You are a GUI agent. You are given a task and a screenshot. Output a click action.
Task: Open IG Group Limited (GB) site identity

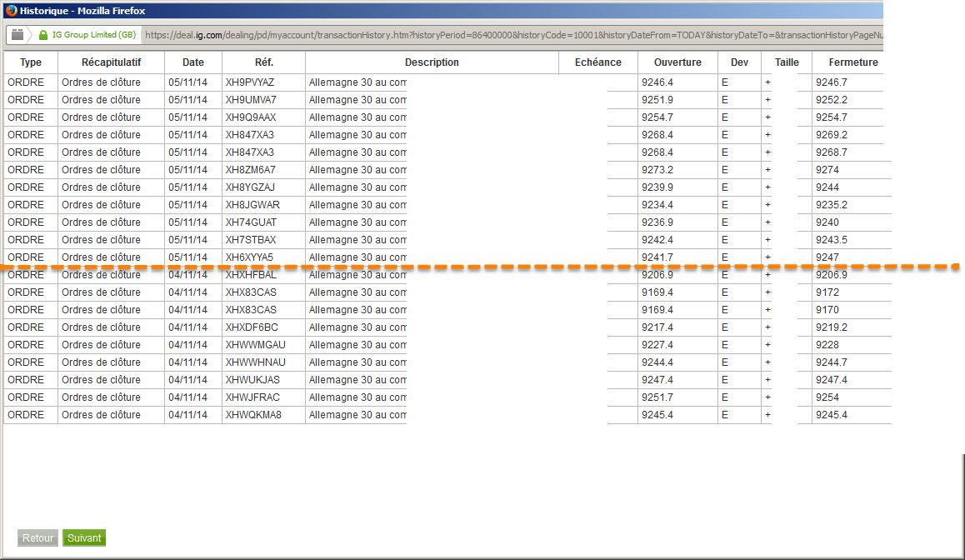[93, 35]
